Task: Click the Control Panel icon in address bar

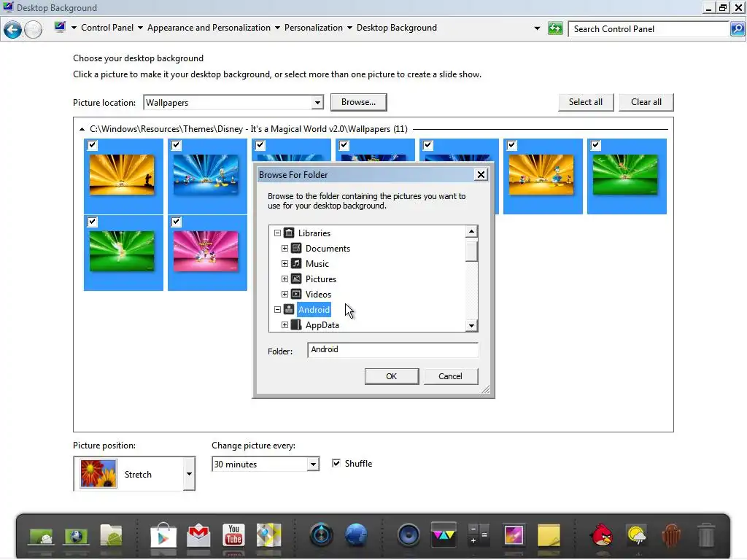Action: tap(60, 27)
